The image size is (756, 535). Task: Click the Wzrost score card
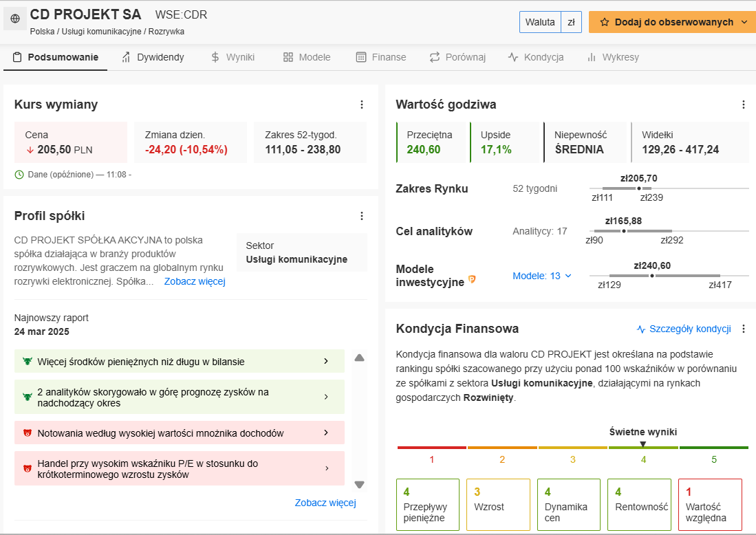point(499,505)
